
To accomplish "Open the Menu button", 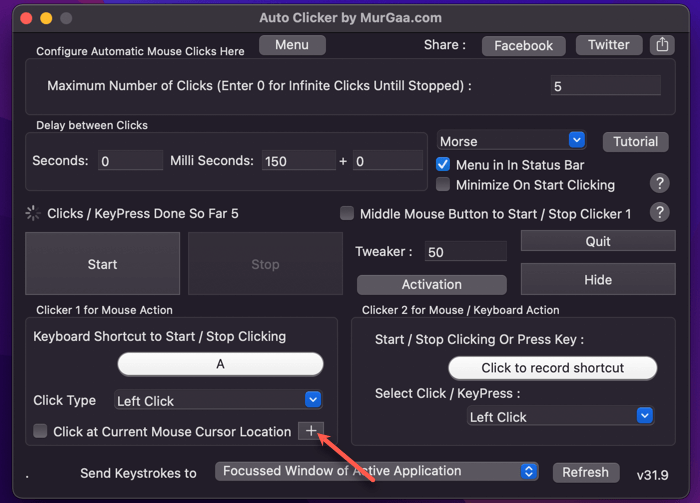I will [292, 45].
